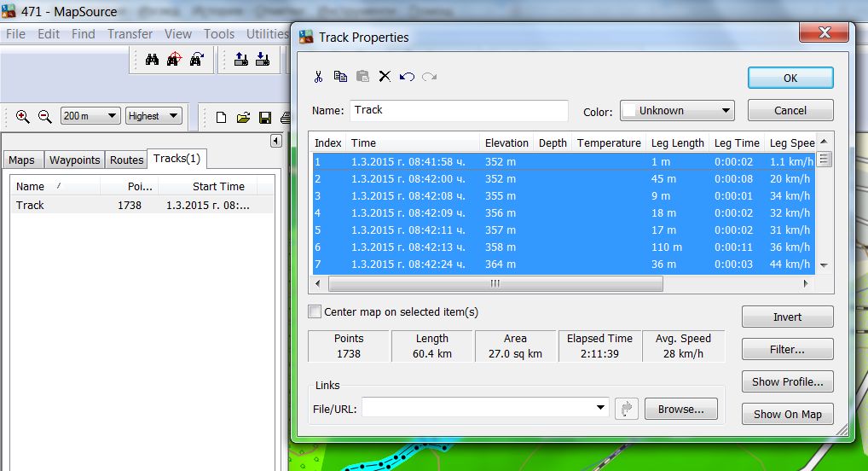Image resolution: width=868 pixels, height=471 pixels.
Task: Open the Find menu
Action: click(x=83, y=34)
